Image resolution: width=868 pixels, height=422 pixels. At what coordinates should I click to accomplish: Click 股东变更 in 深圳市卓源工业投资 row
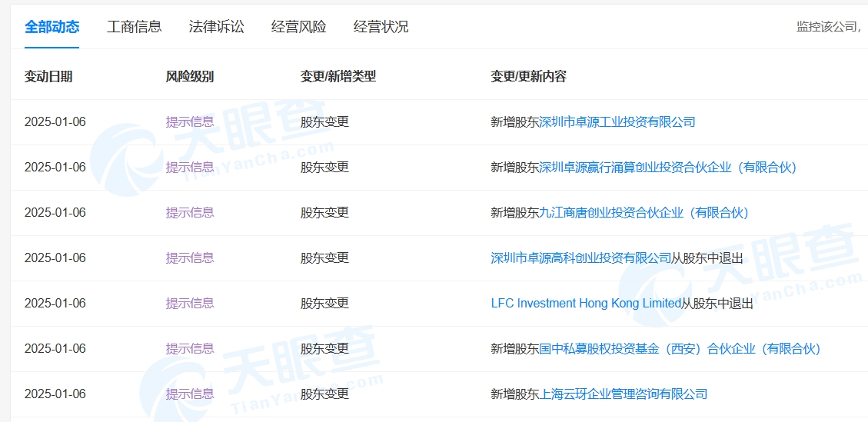coord(325,122)
